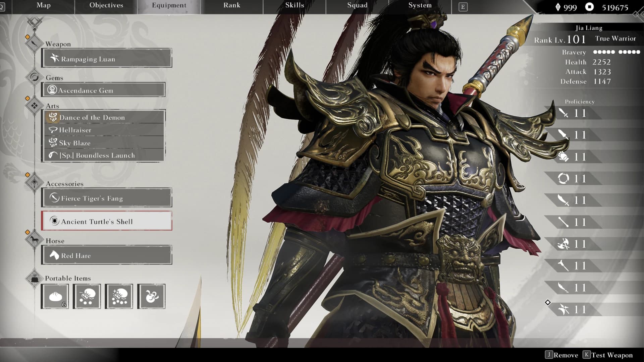Image resolution: width=644 pixels, height=362 pixels.
Task: Select the Rampaging Luan weapon slot
Action: coord(107,58)
